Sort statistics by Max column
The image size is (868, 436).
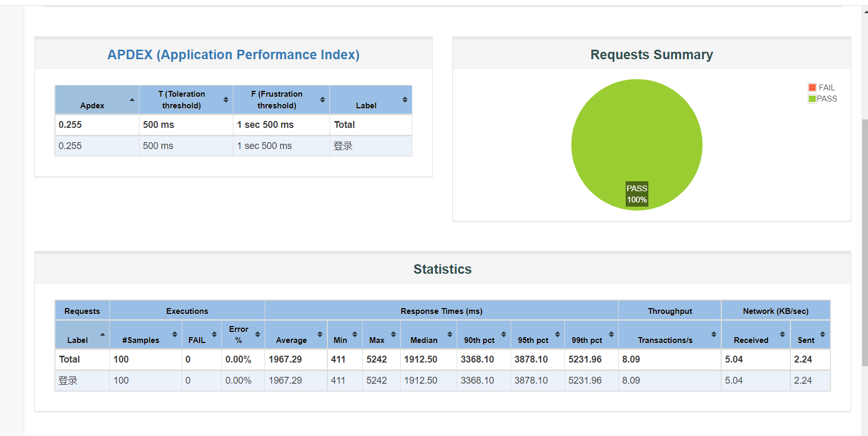pyautogui.click(x=381, y=335)
